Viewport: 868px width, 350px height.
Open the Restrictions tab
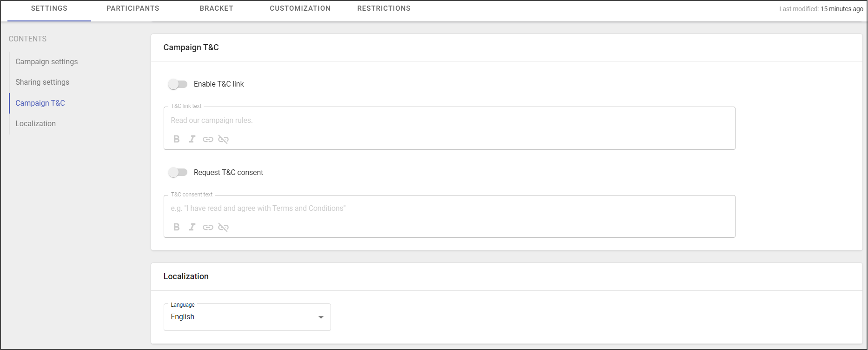pyautogui.click(x=384, y=8)
